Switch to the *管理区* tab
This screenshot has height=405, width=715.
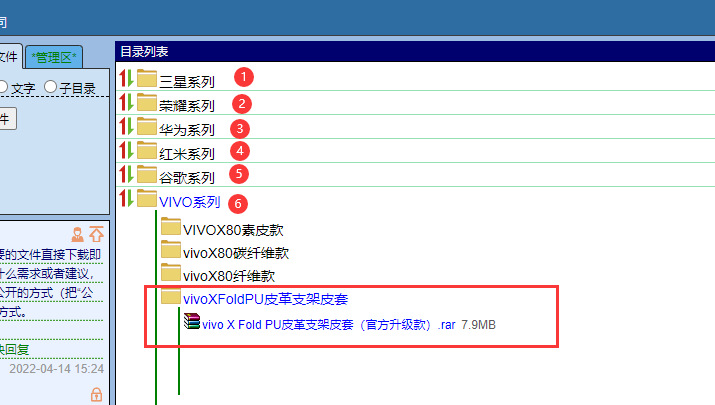point(54,57)
